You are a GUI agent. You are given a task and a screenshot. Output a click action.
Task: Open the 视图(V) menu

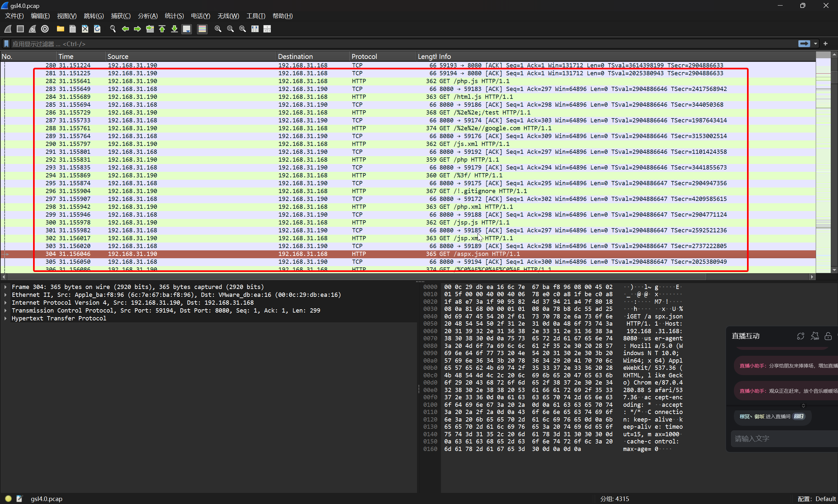coord(66,16)
